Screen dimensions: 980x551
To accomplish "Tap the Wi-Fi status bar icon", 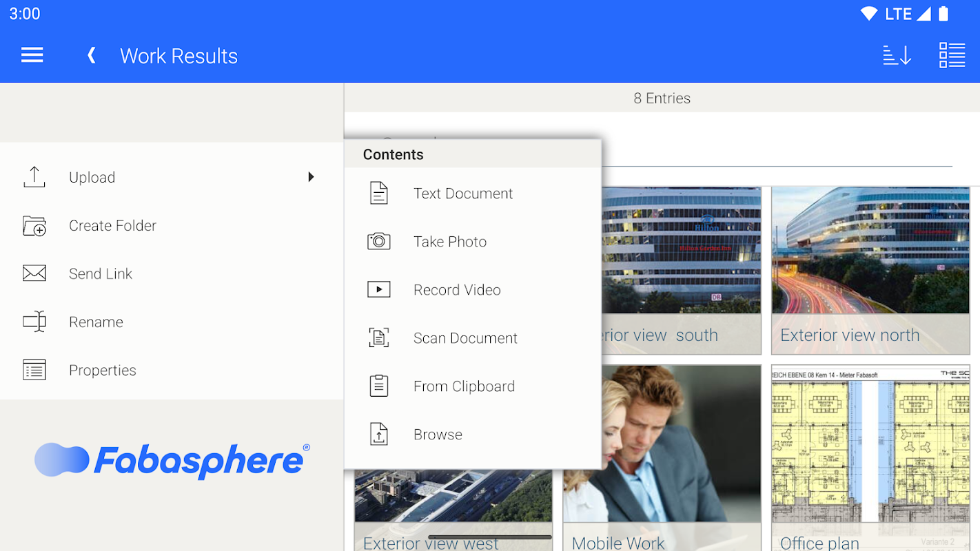I will [868, 14].
